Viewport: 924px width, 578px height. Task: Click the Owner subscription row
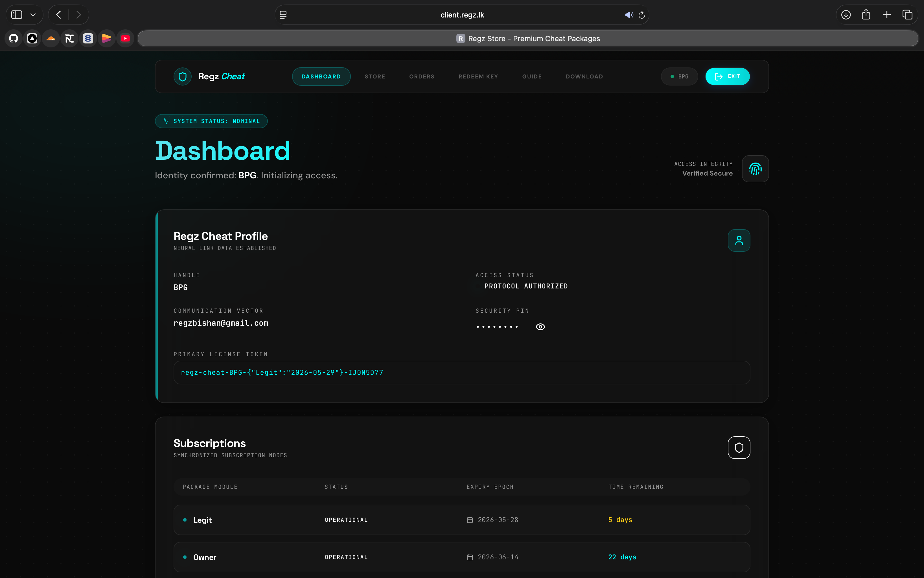462,557
